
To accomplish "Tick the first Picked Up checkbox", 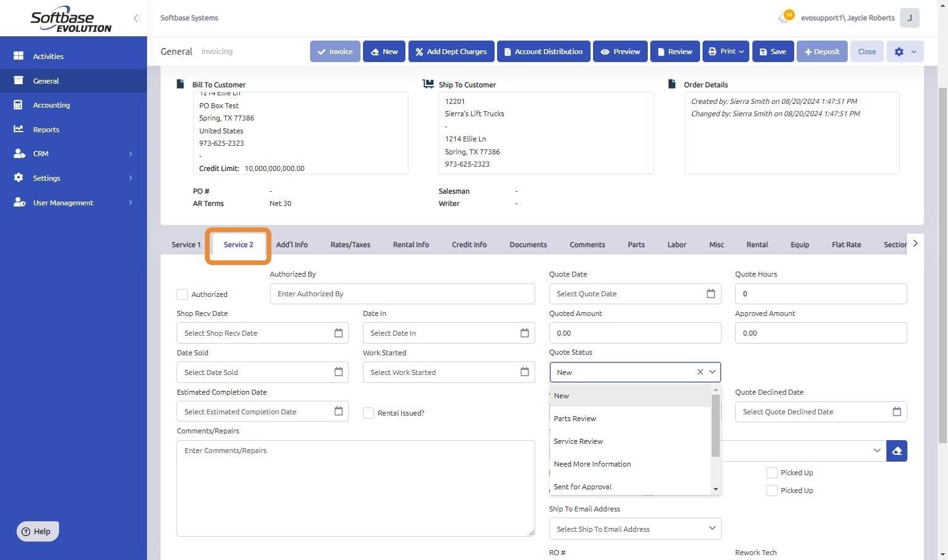I will point(771,473).
